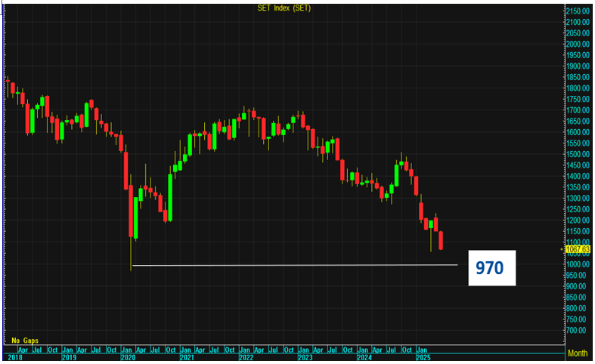
Task: Select the 2020 year label
Action: click(129, 357)
